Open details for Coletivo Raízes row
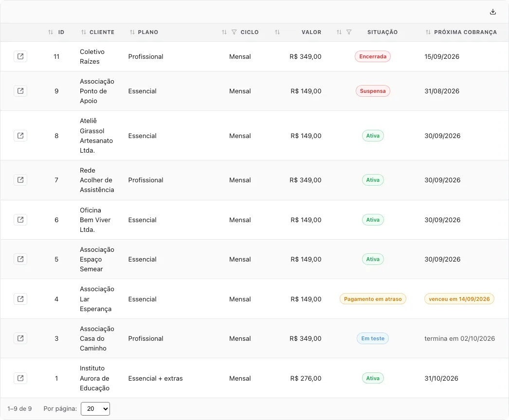The width and height of the screenshot is (509, 420). 20,56
